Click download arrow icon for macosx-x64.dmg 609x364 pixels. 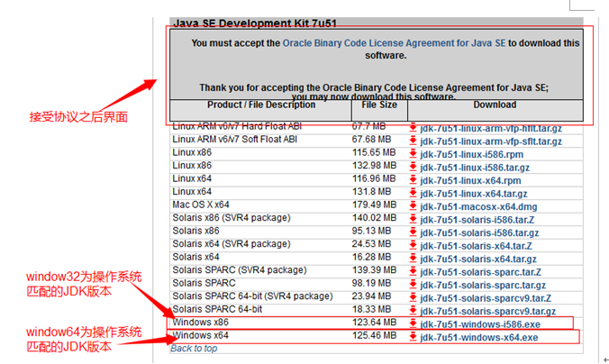click(413, 206)
